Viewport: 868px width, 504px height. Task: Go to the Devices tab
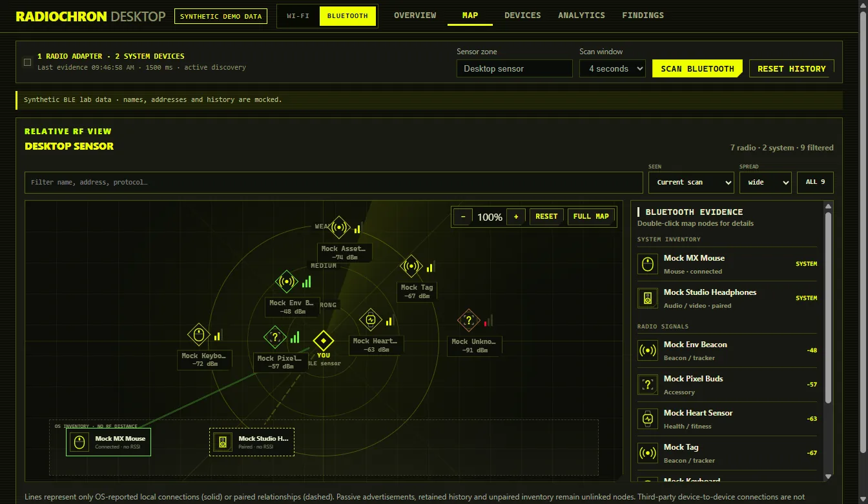(522, 15)
